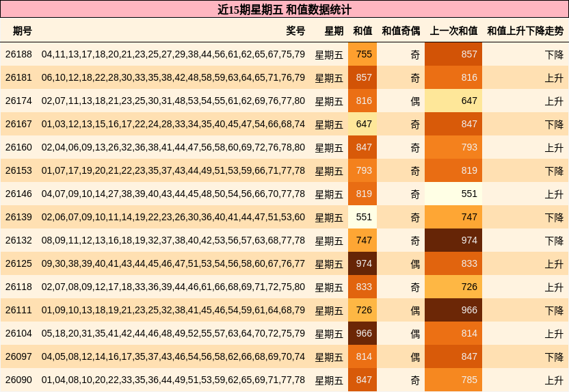The width and height of the screenshot is (569, 392).
Task: Select issue number 26090
Action: pos(19,380)
